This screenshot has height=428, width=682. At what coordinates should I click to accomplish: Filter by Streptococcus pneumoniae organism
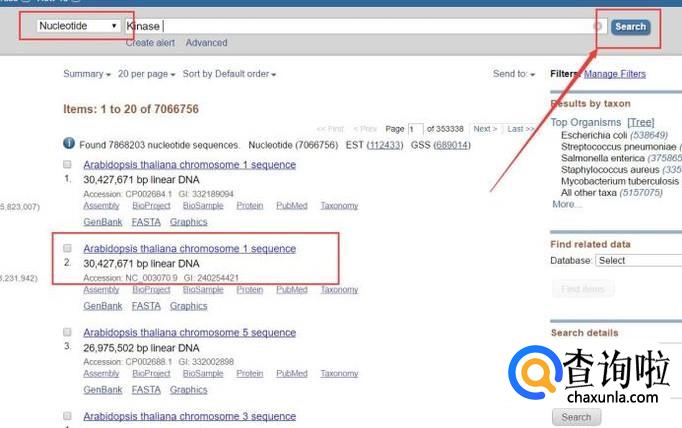[x=621, y=147]
